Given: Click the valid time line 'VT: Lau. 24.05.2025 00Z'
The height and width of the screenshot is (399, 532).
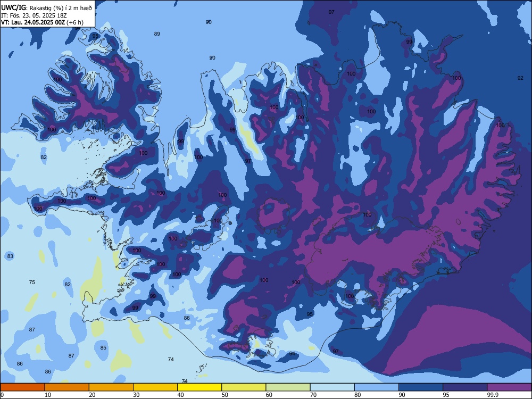Looking at the screenshot, I should 32,23.
